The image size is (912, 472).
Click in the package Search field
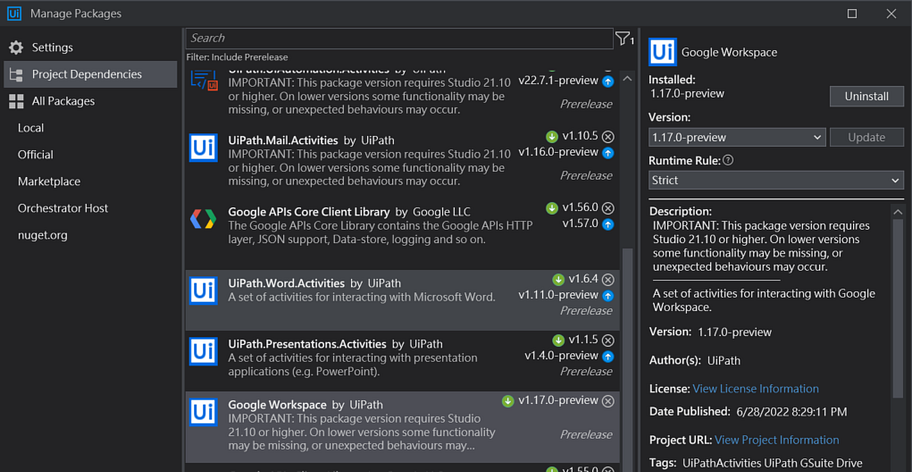[399, 38]
